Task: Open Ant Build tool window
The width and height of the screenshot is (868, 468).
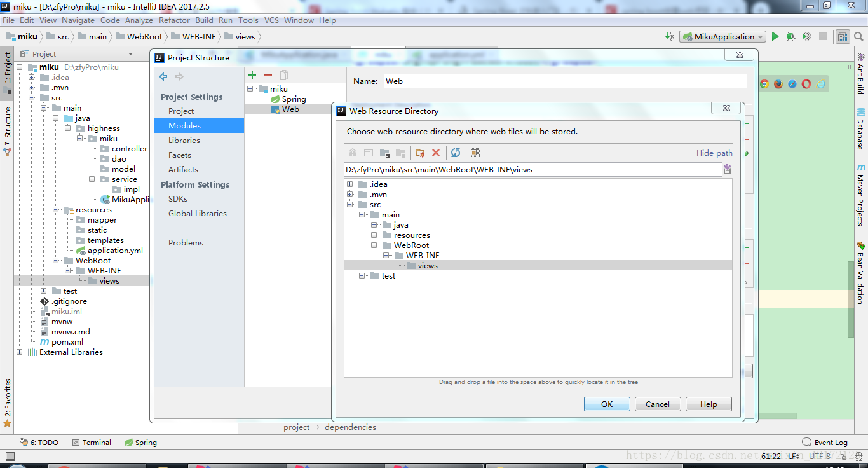Action: pos(861,74)
